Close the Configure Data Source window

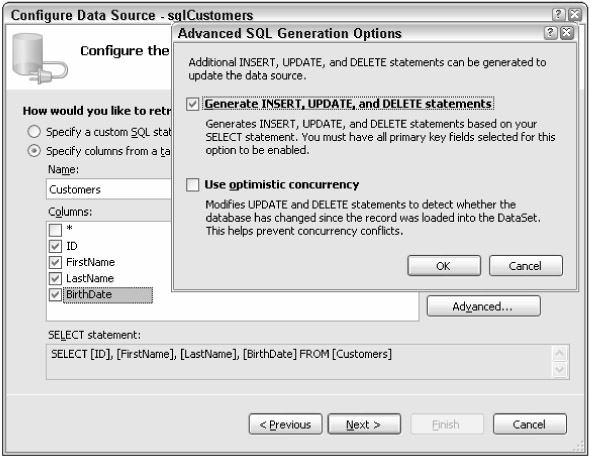coord(575,15)
